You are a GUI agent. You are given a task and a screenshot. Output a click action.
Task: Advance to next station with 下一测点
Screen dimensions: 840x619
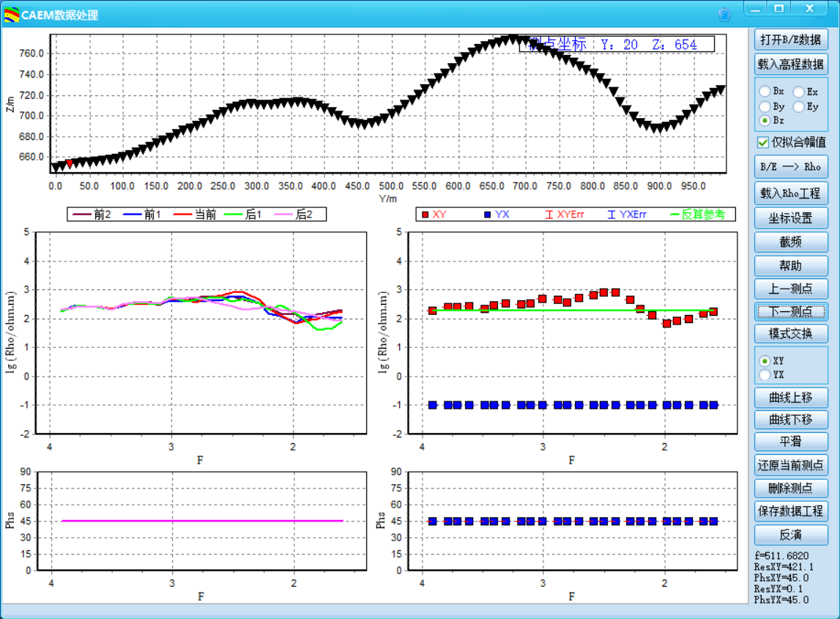click(791, 311)
